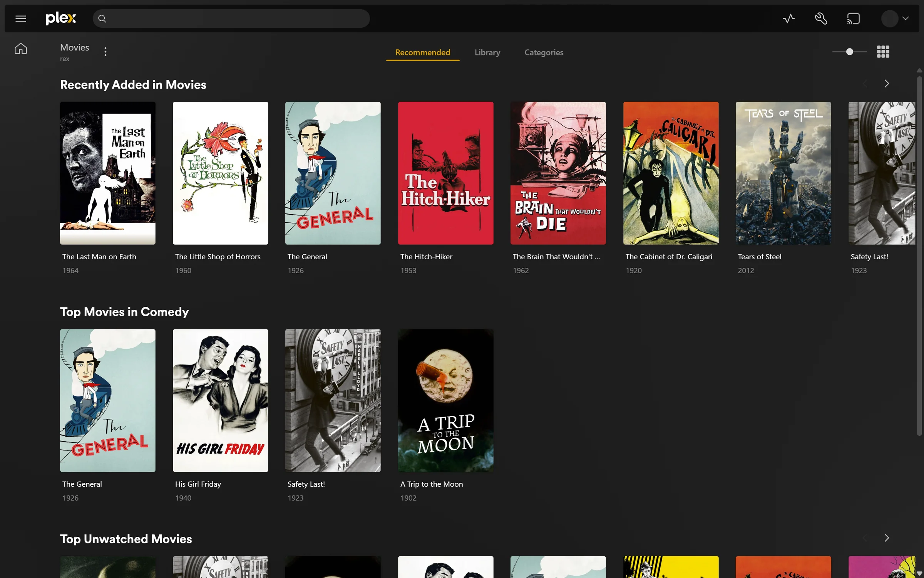Image resolution: width=924 pixels, height=578 pixels.
Task: Click the year '1940' under His Girl Friday
Action: 183,498
